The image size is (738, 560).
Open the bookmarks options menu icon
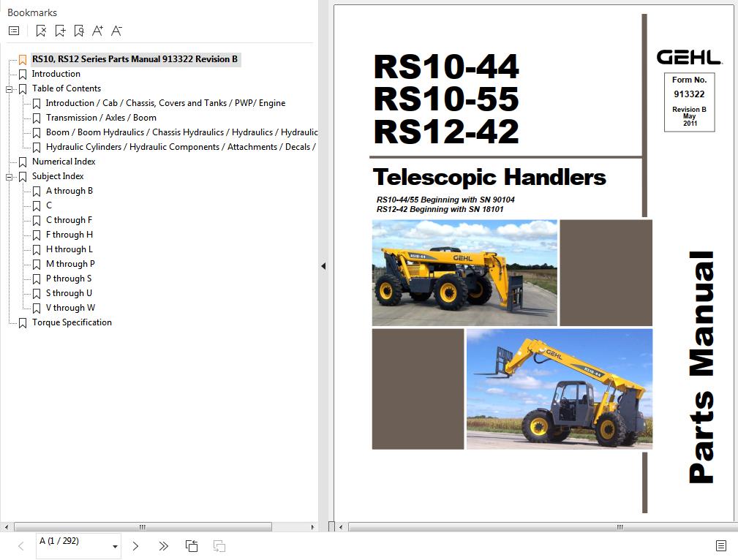14,31
